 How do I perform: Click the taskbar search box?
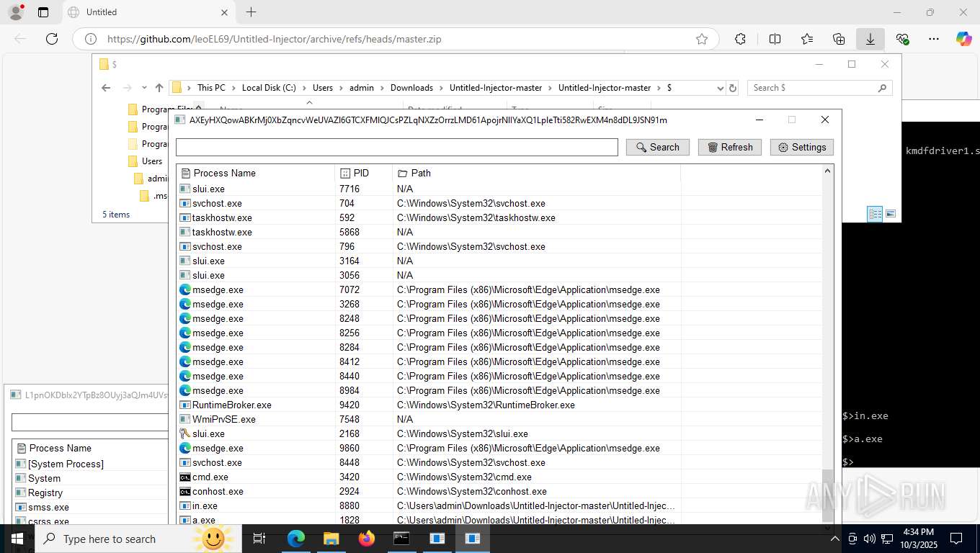click(138, 539)
